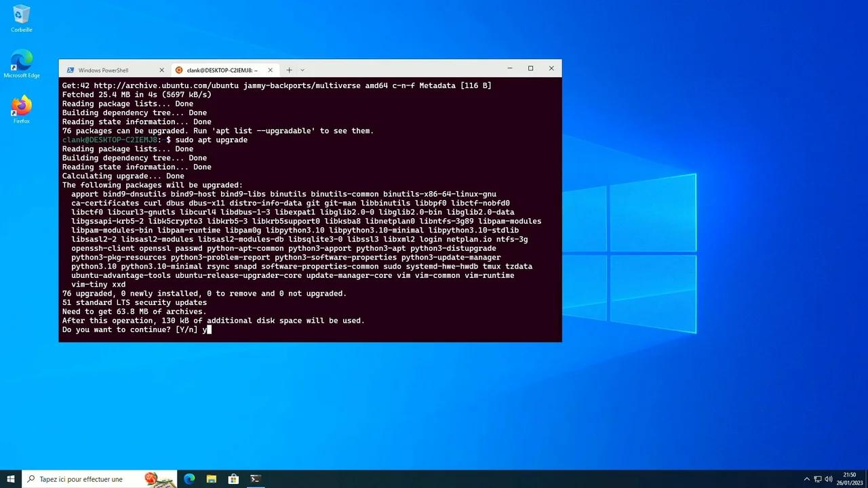Open Firefox from the desktop

coord(21,105)
